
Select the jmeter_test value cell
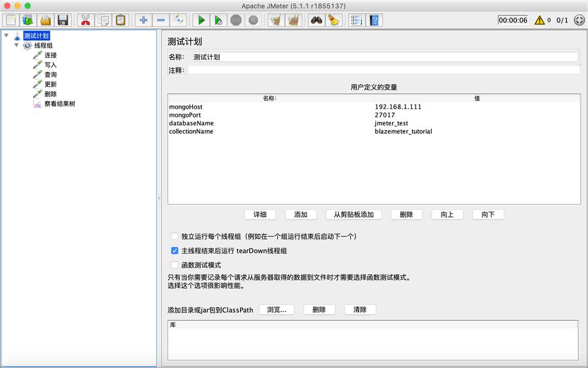[477, 123]
